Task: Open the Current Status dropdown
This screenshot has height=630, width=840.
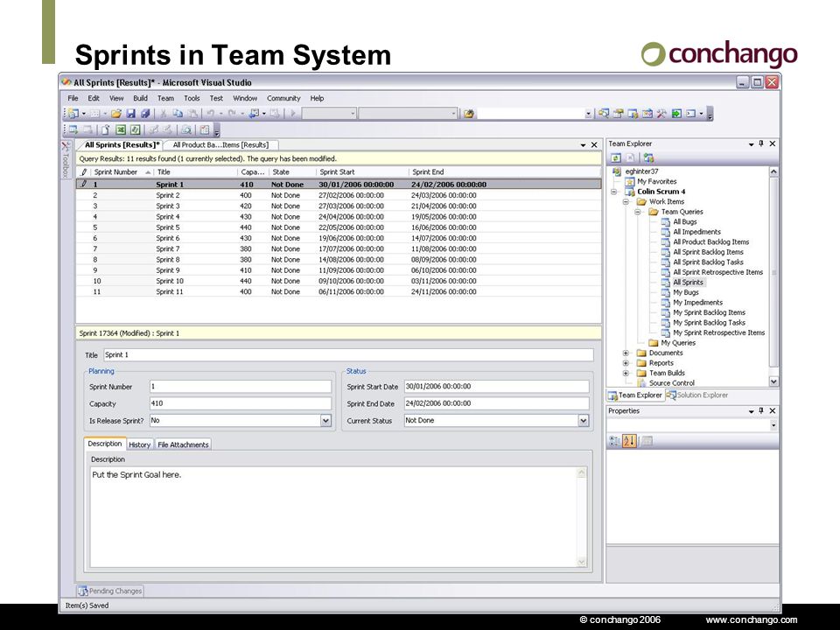Action: pos(584,421)
